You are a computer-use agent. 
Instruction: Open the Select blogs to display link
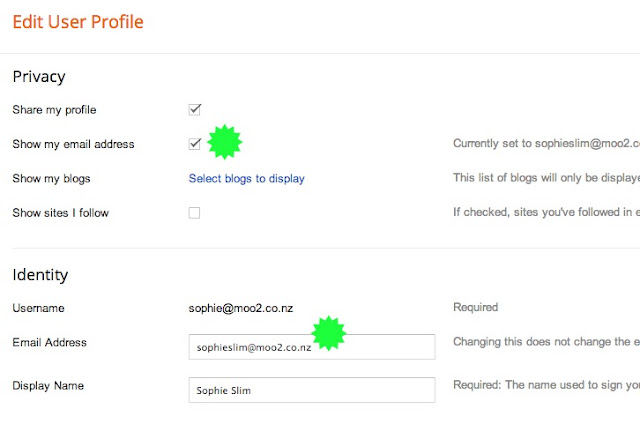pyautogui.click(x=247, y=179)
